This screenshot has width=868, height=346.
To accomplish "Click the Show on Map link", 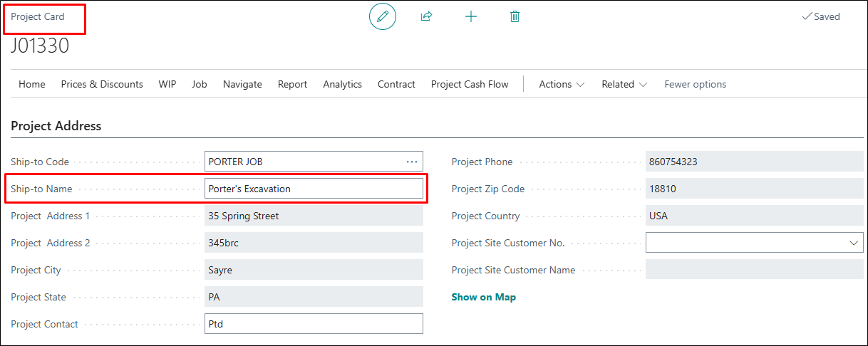I will (483, 297).
